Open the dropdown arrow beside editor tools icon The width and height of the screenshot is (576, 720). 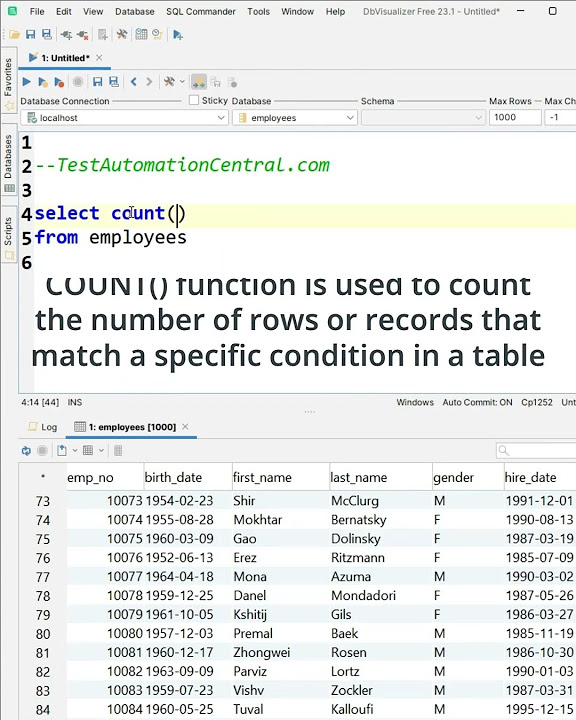coord(182,82)
